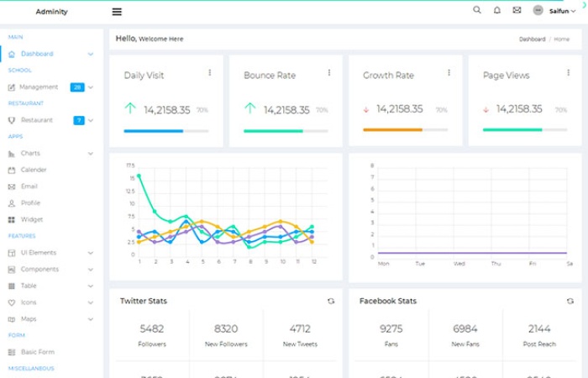Open the Saifun user dropdown
The height and width of the screenshot is (378, 588).
pyautogui.click(x=562, y=11)
